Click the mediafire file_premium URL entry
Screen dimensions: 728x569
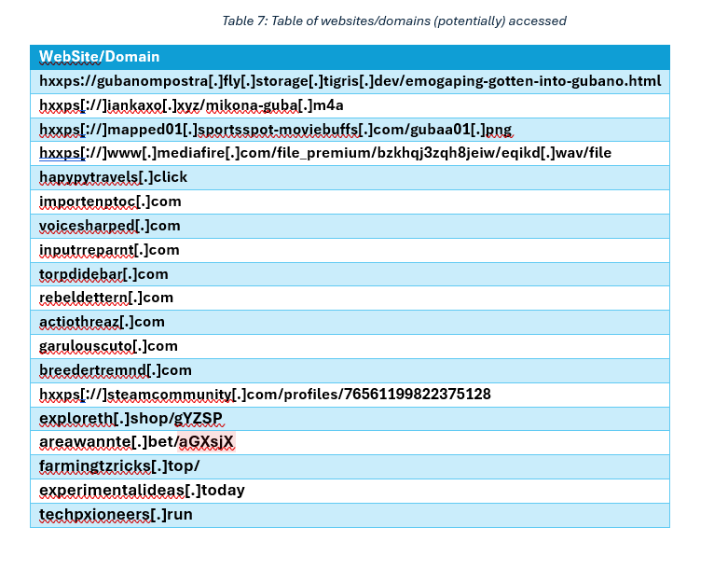[324, 153]
